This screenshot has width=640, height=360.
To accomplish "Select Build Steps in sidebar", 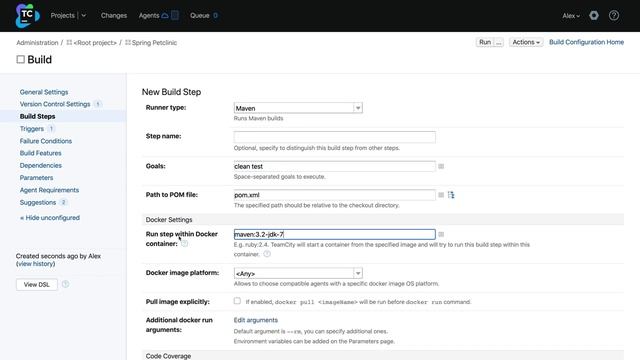I will [x=37, y=116].
